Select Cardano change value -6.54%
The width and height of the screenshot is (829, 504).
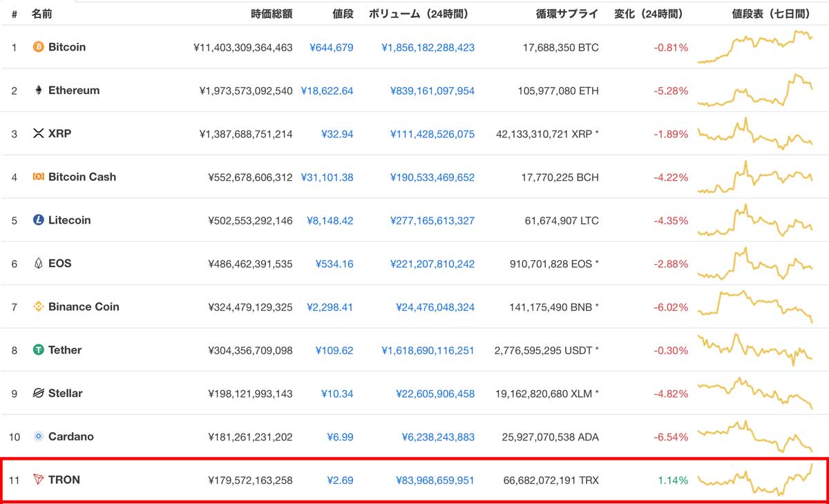pyautogui.click(x=669, y=436)
